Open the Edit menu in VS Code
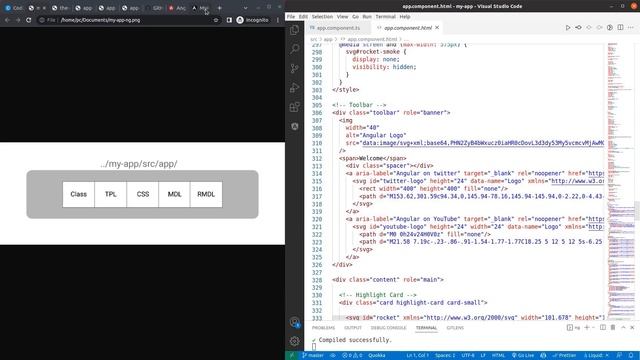Viewport: 640px width, 360px height. pos(303,17)
